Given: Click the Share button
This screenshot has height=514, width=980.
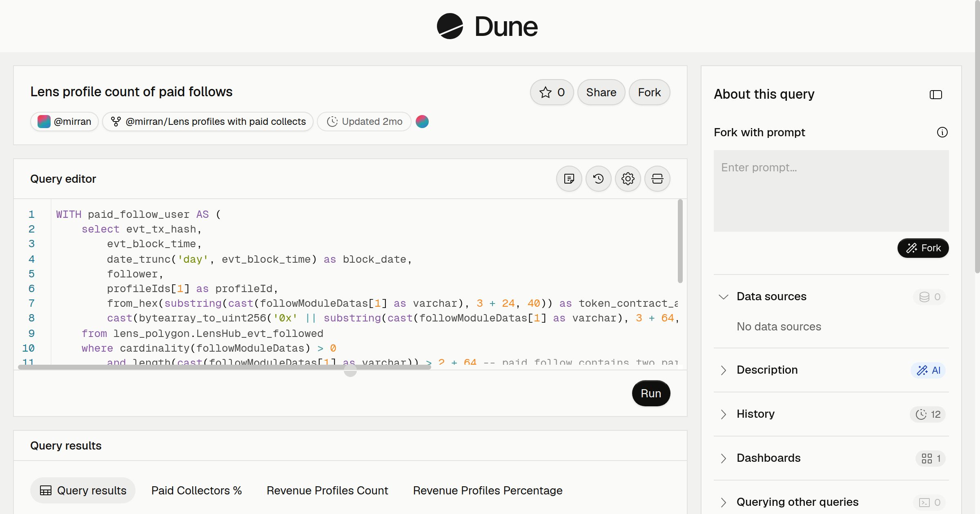Looking at the screenshot, I should (x=601, y=92).
